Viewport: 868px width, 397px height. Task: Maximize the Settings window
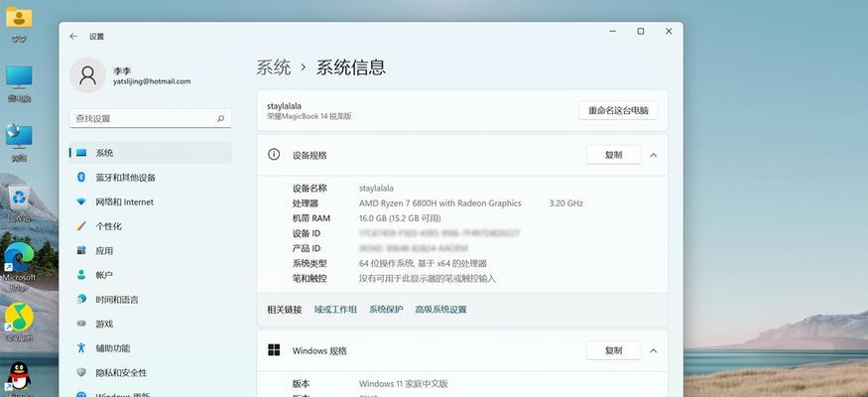click(641, 32)
